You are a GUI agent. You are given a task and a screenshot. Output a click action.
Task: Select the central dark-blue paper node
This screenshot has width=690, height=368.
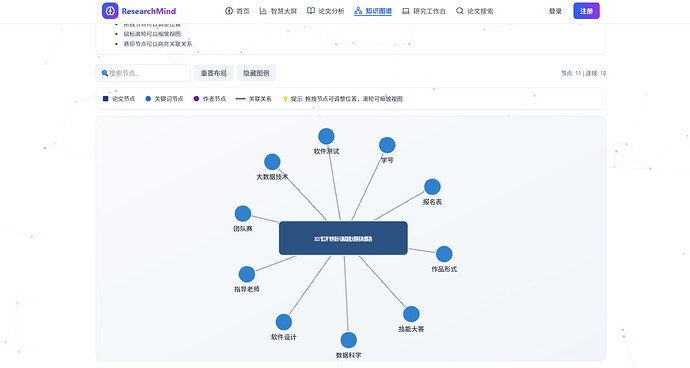[x=343, y=238]
